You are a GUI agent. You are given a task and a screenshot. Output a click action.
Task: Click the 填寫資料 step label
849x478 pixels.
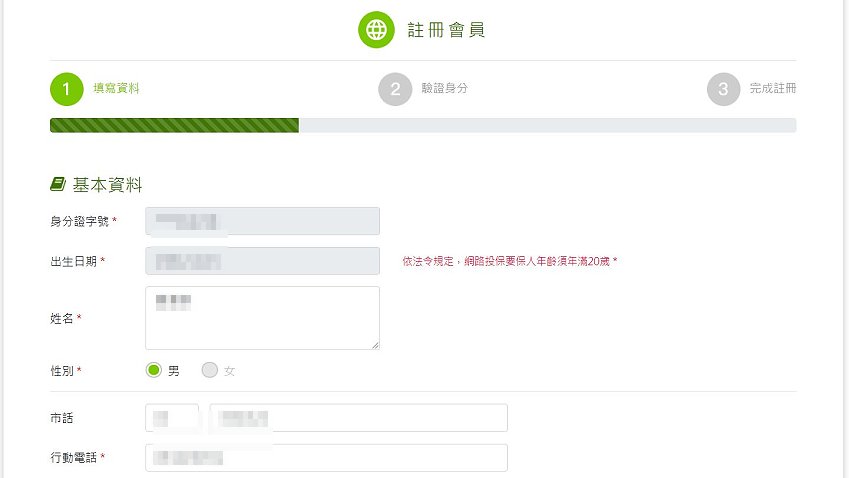pyautogui.click(x=116, y=88)
